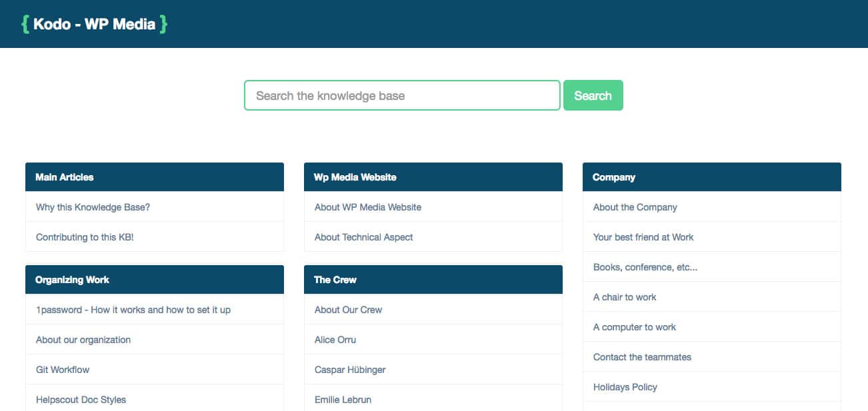Open "About the Company" article

[712, 207]
